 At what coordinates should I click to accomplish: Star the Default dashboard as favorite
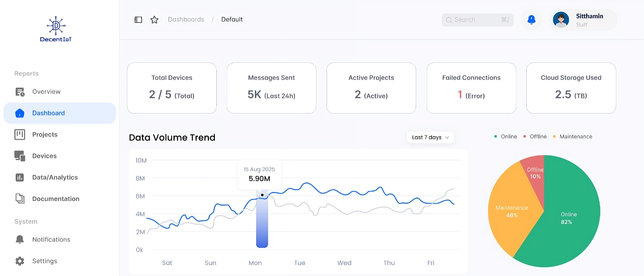tap(154, 20)
